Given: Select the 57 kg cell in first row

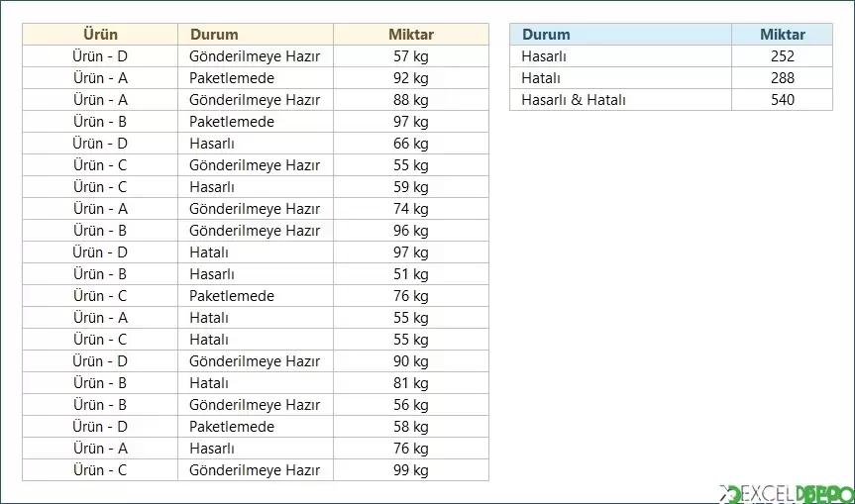Looking at the screenshot, I should 411,56.
